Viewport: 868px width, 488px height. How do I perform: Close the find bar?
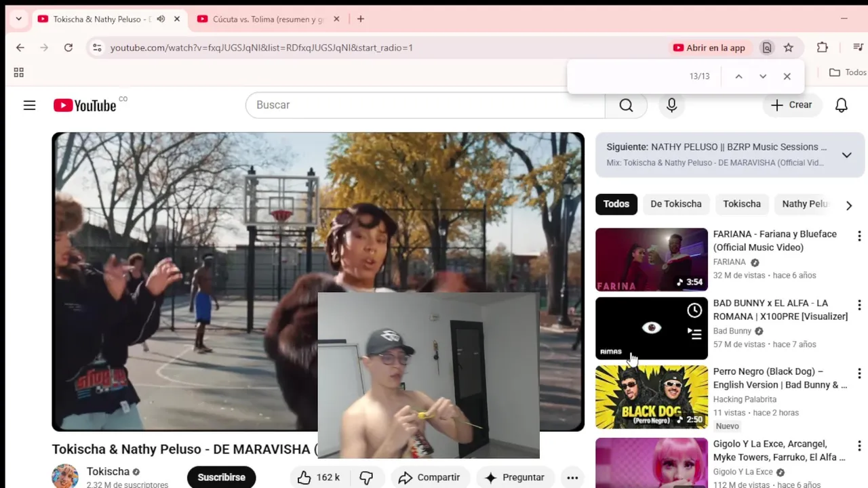pyautogui.click(x=787, y=77)
